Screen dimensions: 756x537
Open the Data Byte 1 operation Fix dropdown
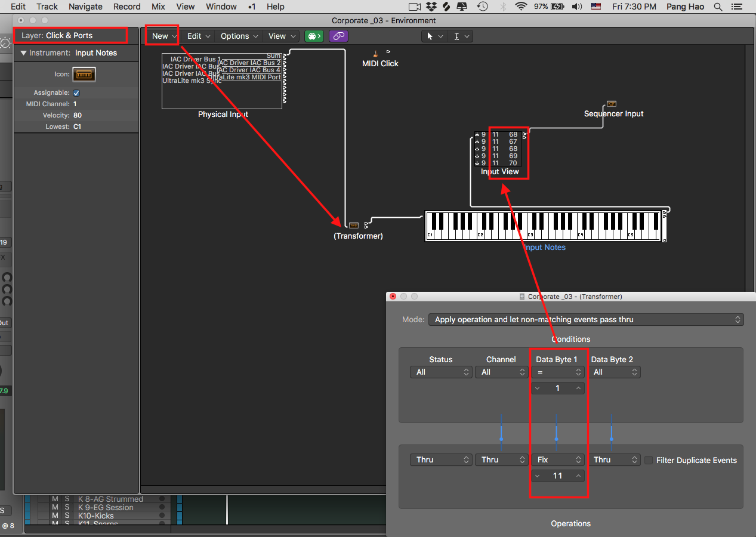[558, 460]
